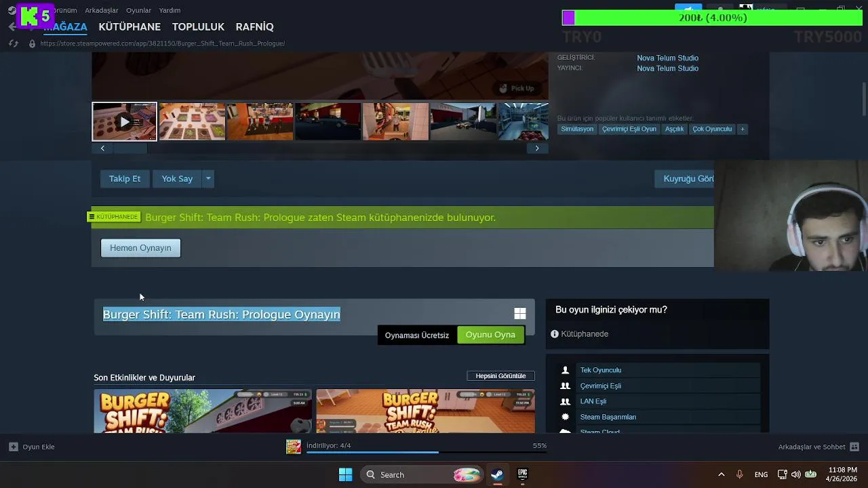
Task: Open the MAĞAZA tab
Action: click(66, 26)
